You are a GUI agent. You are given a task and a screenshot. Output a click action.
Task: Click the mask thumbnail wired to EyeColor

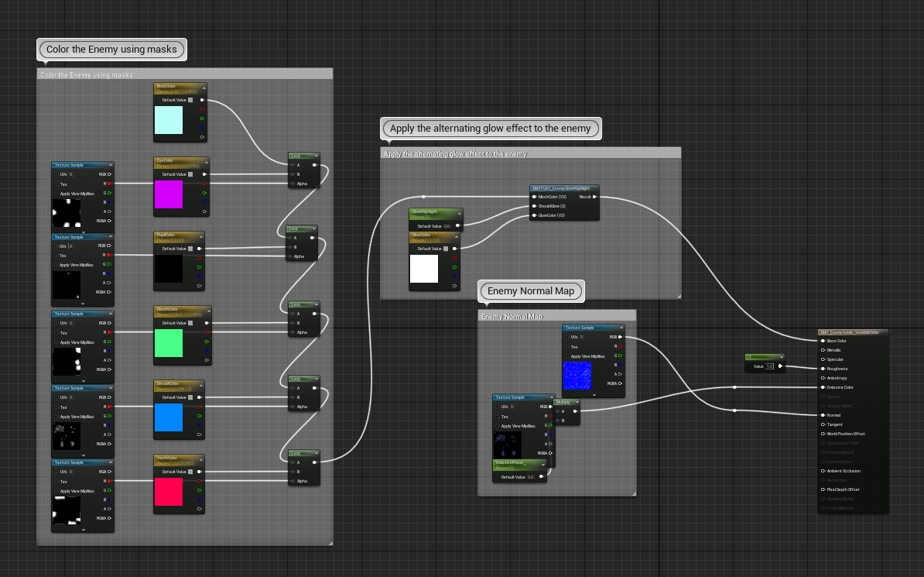[67, 213]
